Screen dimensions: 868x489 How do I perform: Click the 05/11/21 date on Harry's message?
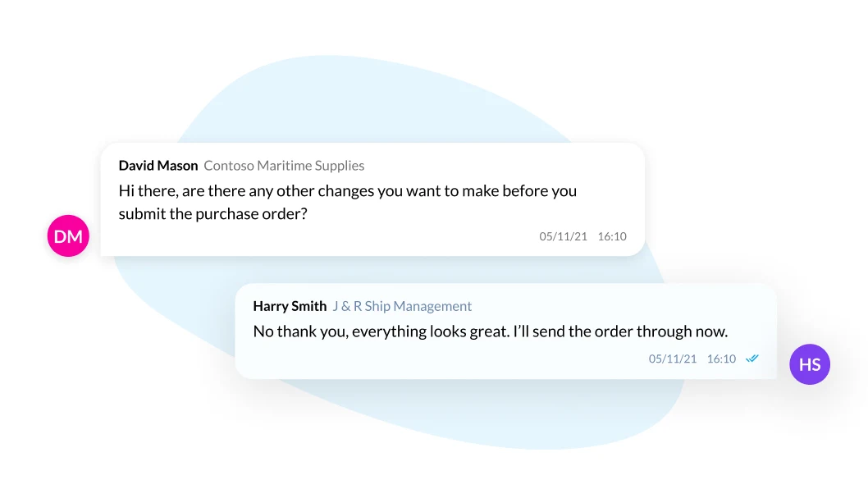[673, 359]
